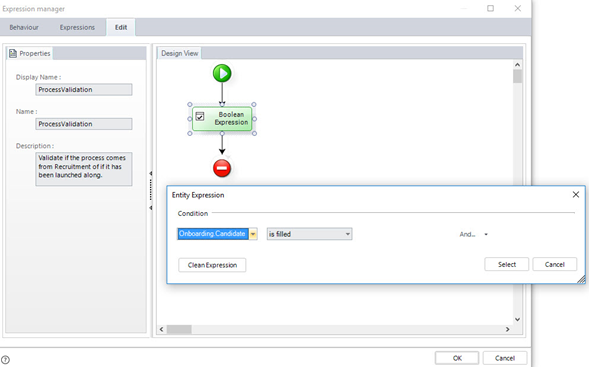589x367 pixels.
Task: Switch to the Expressions tab
Action: [77, 27]
